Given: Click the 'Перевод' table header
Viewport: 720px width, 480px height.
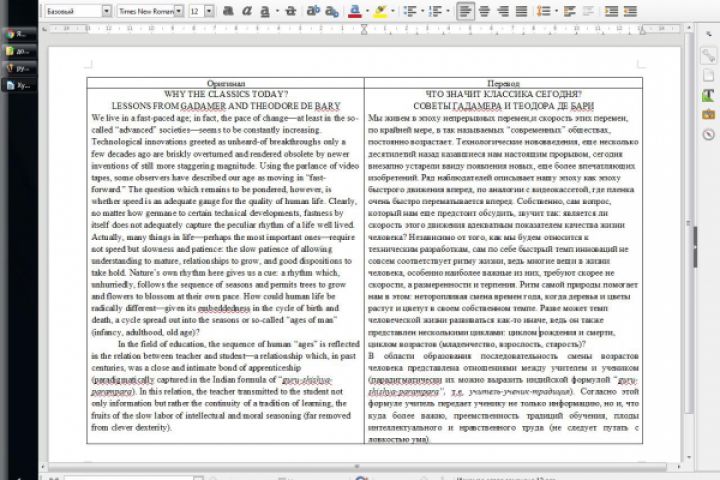Looking at the screenshot, I should [503, 83].
